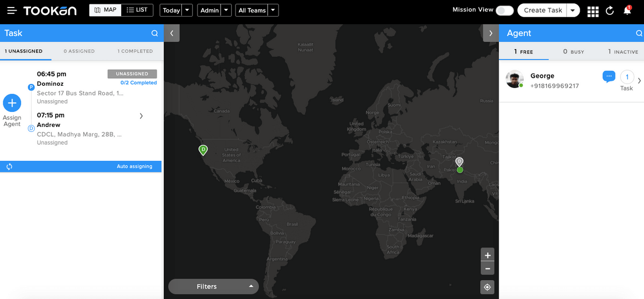Viewport: 644px width, 299px height.
Task: Click the search icon in Task panel
Action: click(x=155, y=33)
